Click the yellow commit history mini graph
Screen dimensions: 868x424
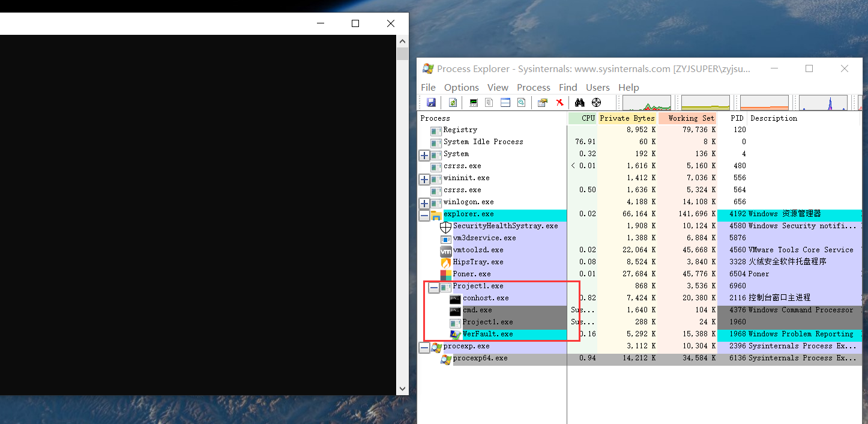click(x=705, y=103)
